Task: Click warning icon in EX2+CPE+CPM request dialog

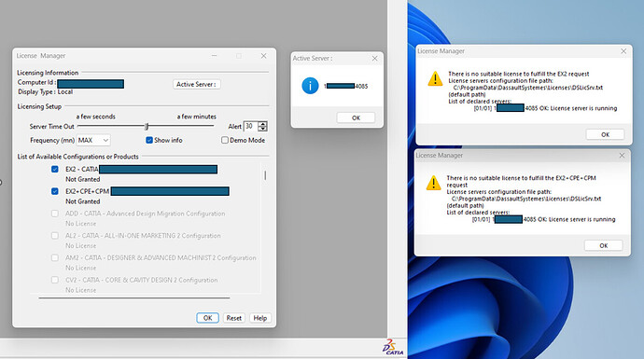Action: click(433, 183)
